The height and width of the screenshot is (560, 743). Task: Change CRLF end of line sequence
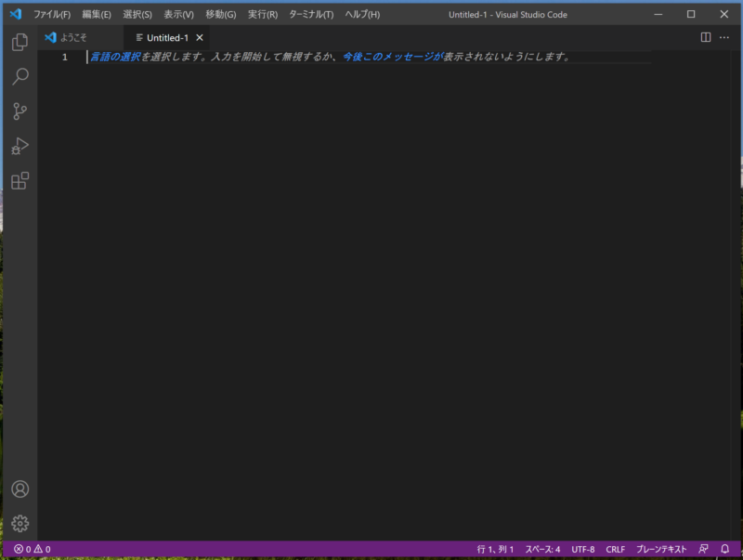tap(615, 549)
